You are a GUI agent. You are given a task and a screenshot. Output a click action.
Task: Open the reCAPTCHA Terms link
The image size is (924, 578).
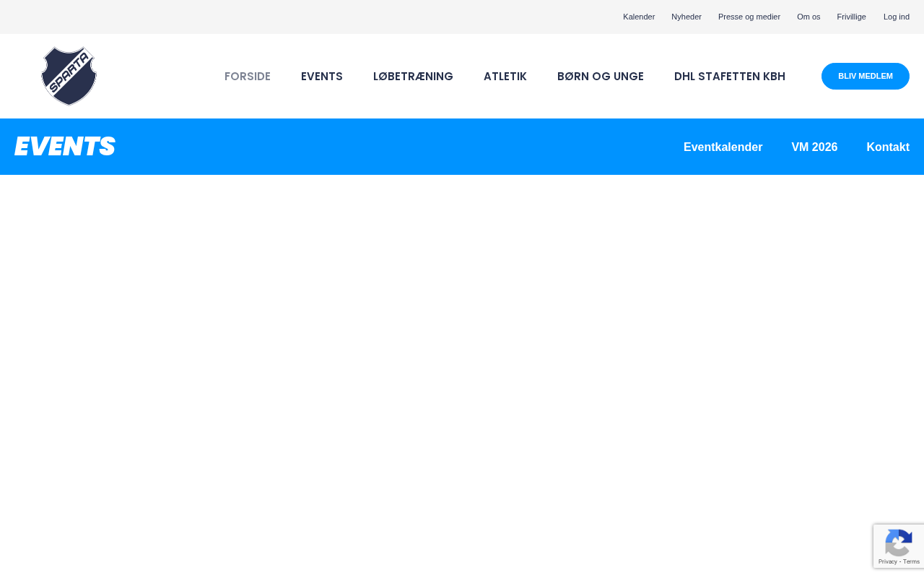click(912, 561)
